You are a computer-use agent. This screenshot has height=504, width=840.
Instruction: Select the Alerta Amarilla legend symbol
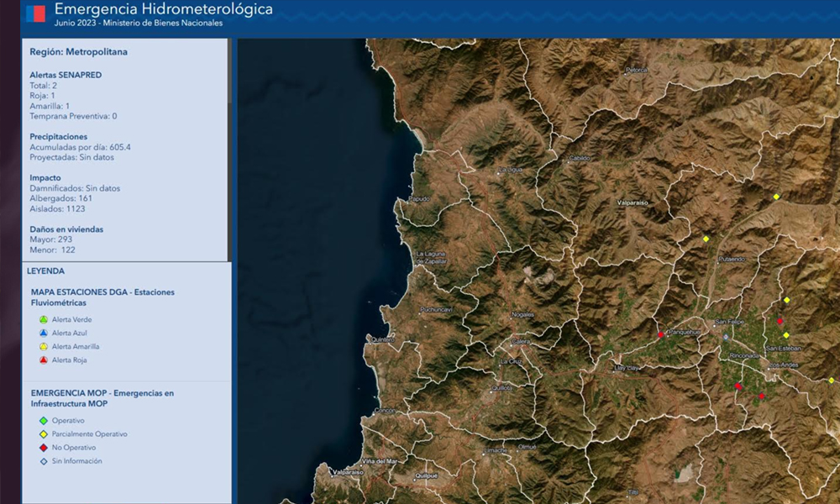[43, 347]
